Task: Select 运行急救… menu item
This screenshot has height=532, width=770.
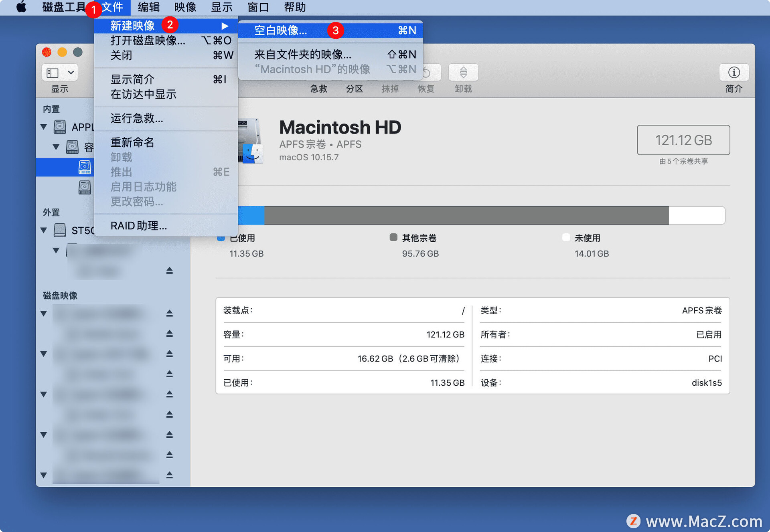Action: (x=166, y=118)
